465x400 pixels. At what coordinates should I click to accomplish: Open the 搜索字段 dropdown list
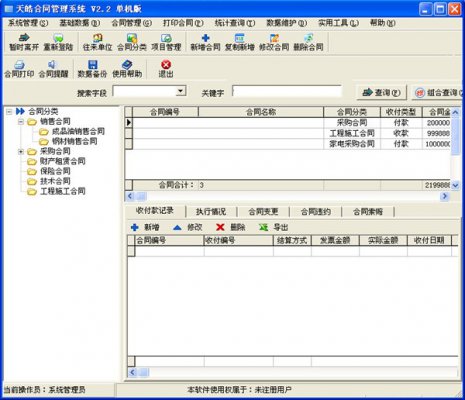coord(180,91)
